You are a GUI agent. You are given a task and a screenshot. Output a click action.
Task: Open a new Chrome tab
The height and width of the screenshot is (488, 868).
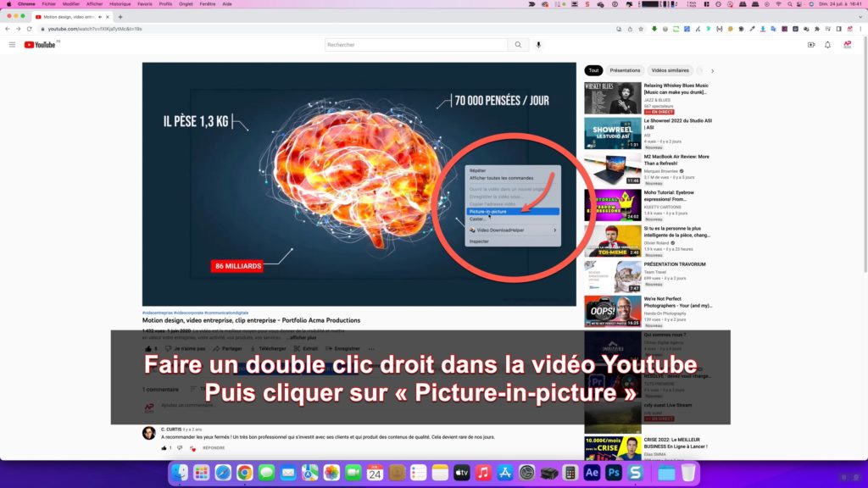(120, 17)
